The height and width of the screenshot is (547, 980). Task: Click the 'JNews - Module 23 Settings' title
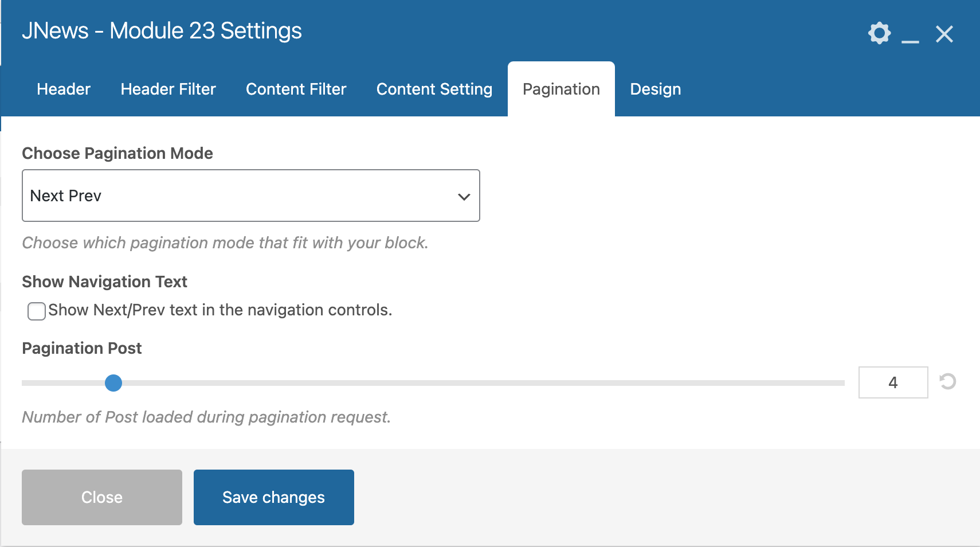click(162, 31)
